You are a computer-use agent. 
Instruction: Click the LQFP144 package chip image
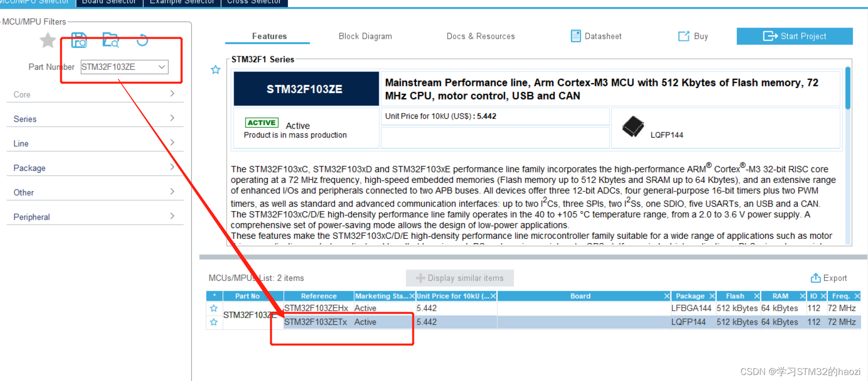point(633,126)
